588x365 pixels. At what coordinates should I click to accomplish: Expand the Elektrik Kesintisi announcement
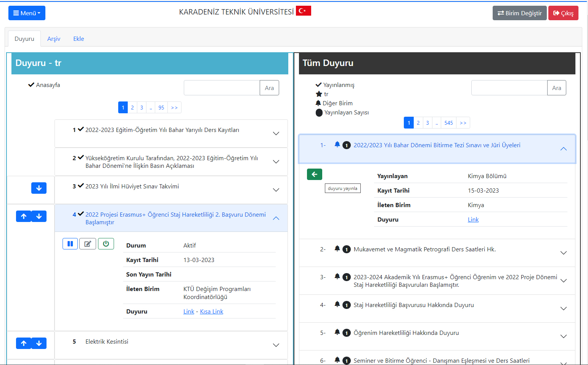[171, 345]
